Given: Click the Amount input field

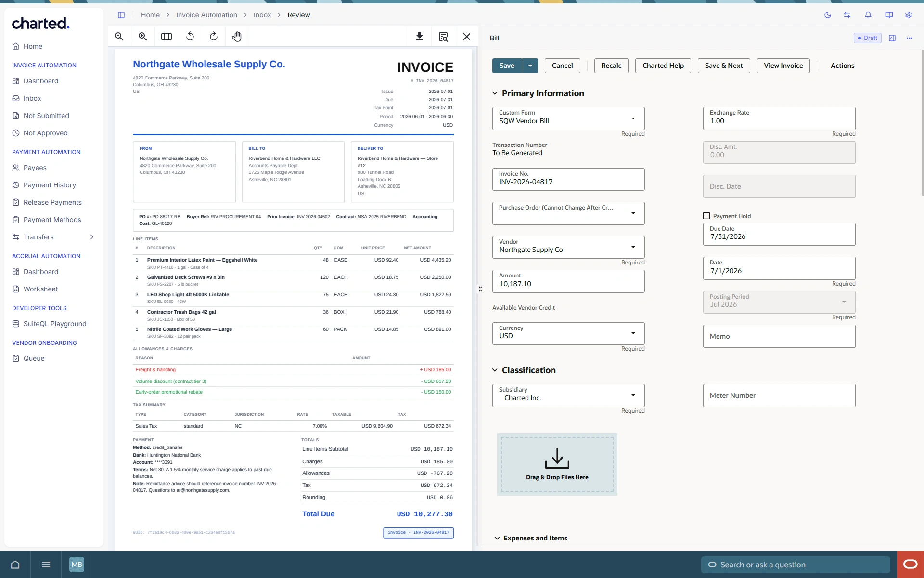Looking at the screenshot, I should tap(568, 281).
